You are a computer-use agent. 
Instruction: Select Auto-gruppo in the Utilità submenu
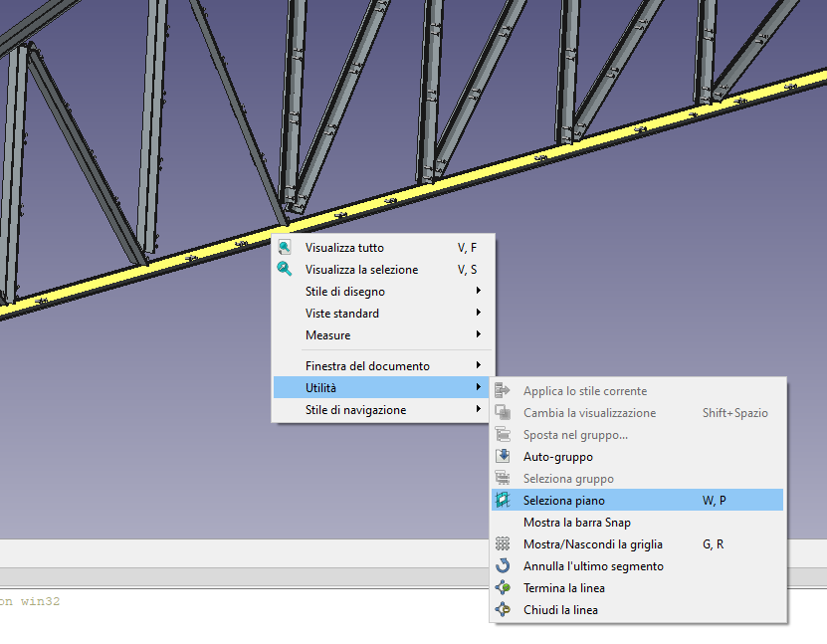point(638,456)
